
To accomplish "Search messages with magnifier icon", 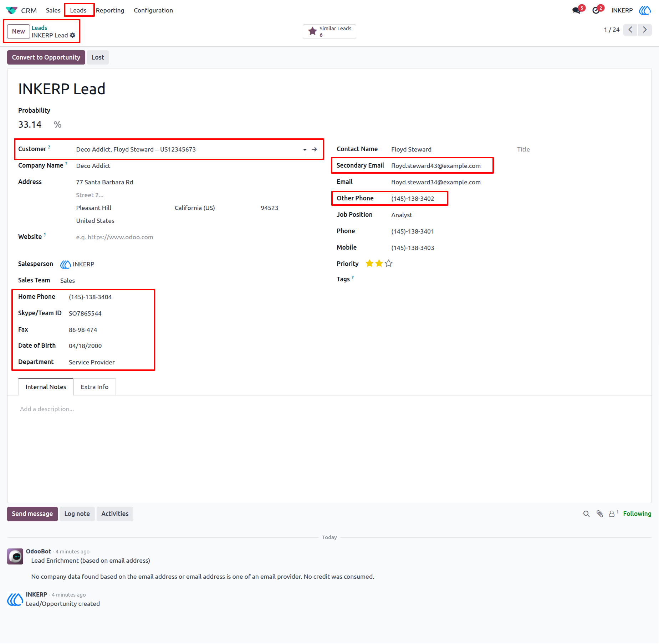I will [x=586, y=514].
